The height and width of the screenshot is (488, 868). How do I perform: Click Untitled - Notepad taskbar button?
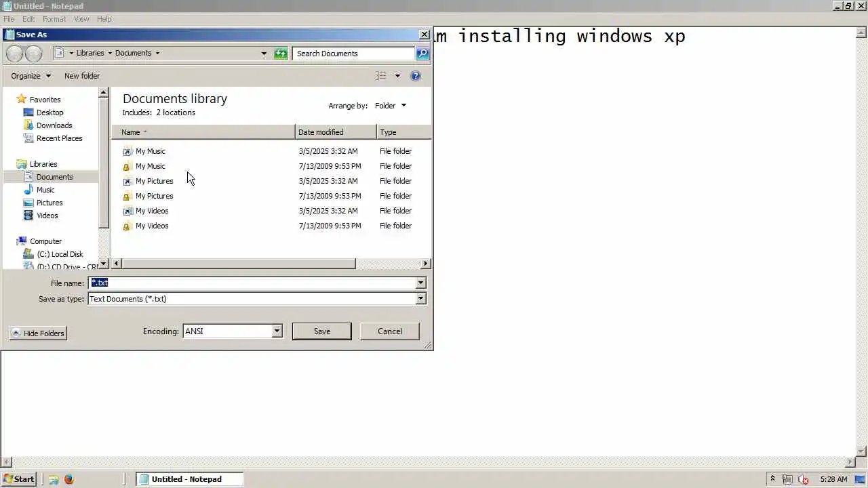(x=189, y=479)
